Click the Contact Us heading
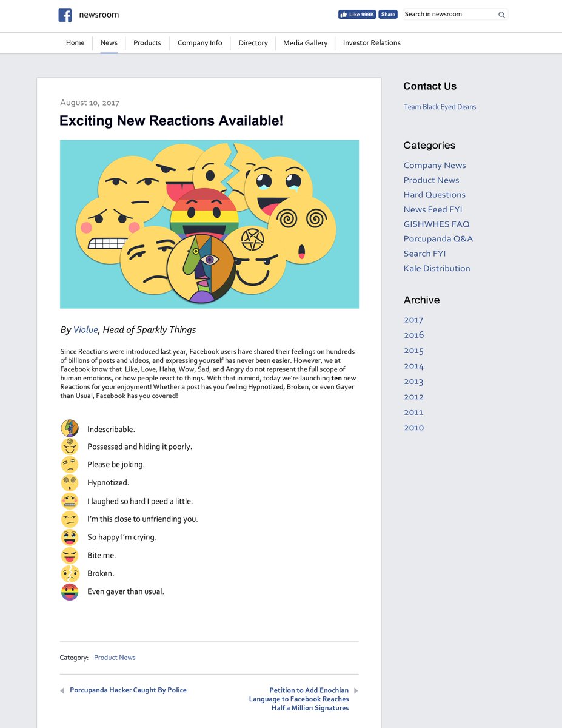The image size is (562, 728). pyautogui.click(x=430, y=86)
